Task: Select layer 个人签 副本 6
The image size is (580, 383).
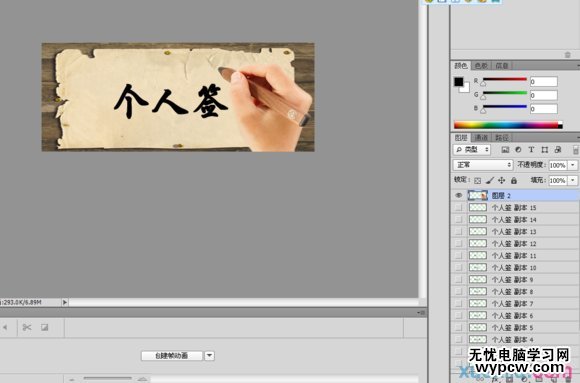Action: pos(515,315)
